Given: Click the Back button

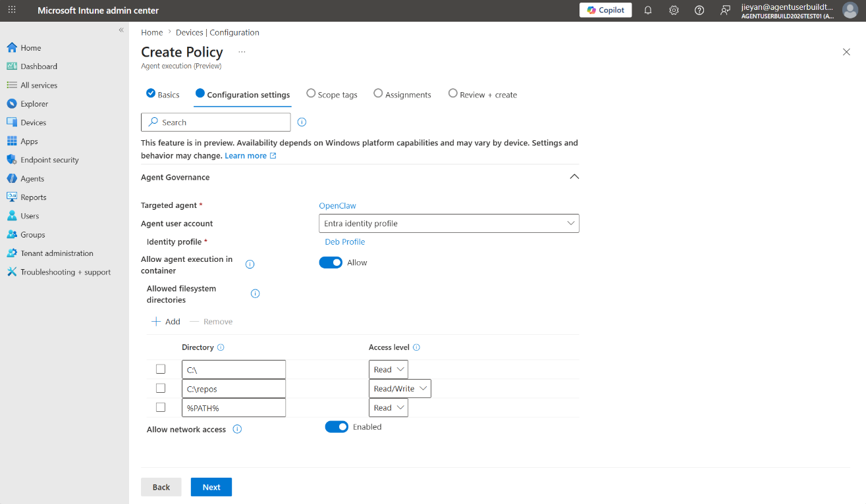Looking at the screenshot, I should (x=161, y=487).
